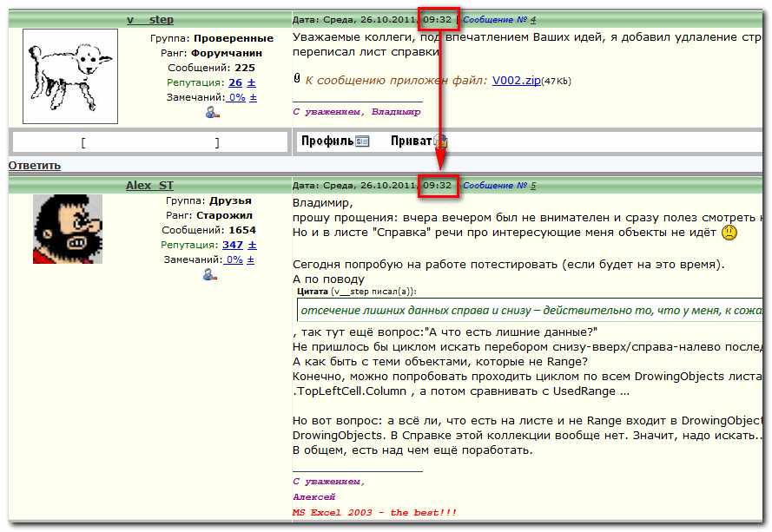The height and width of the screenshot is (532, 772).
Task: Click 'Ранг: Форумчанин' text
Action: 211,53
